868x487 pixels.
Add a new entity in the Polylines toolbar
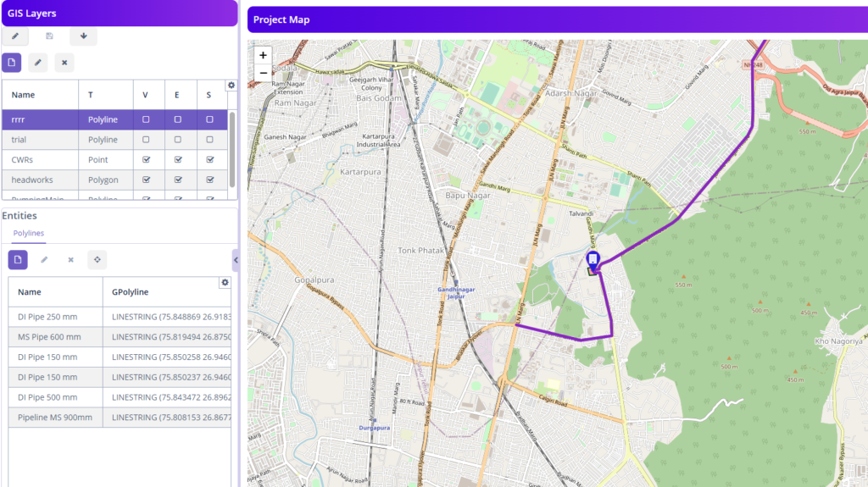click(x=18, y=260)
